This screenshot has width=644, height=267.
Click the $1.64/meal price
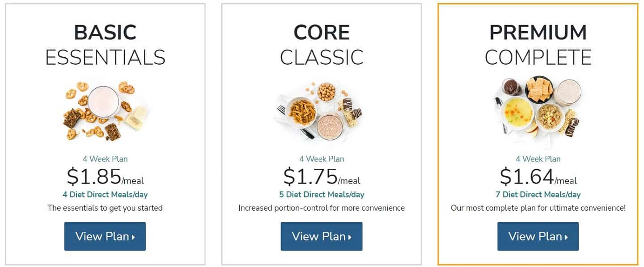coord(538,177)
